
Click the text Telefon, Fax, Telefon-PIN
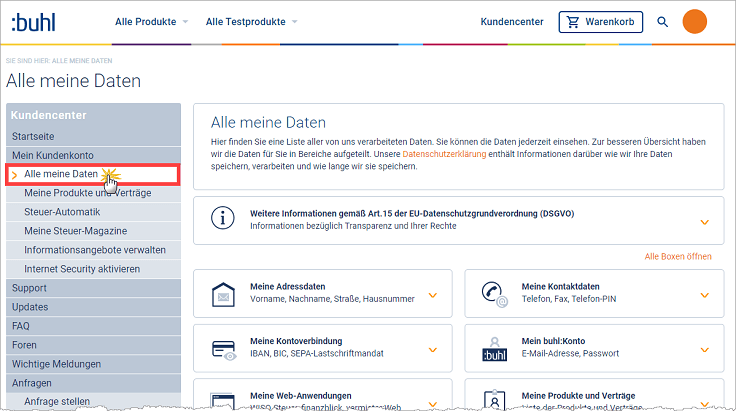[x=569, y=299]
